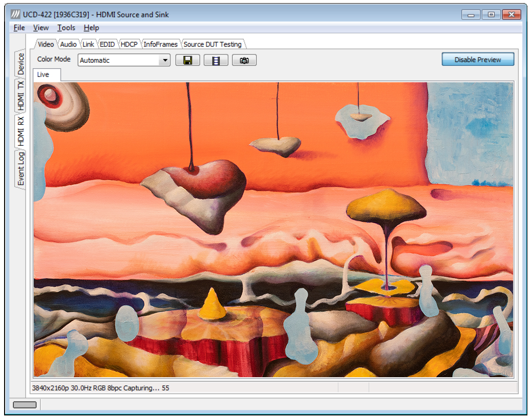The width and height of the screenshot is (532, 420).
Task: Click the Disable Preview button
Action: tap(478, 60)
